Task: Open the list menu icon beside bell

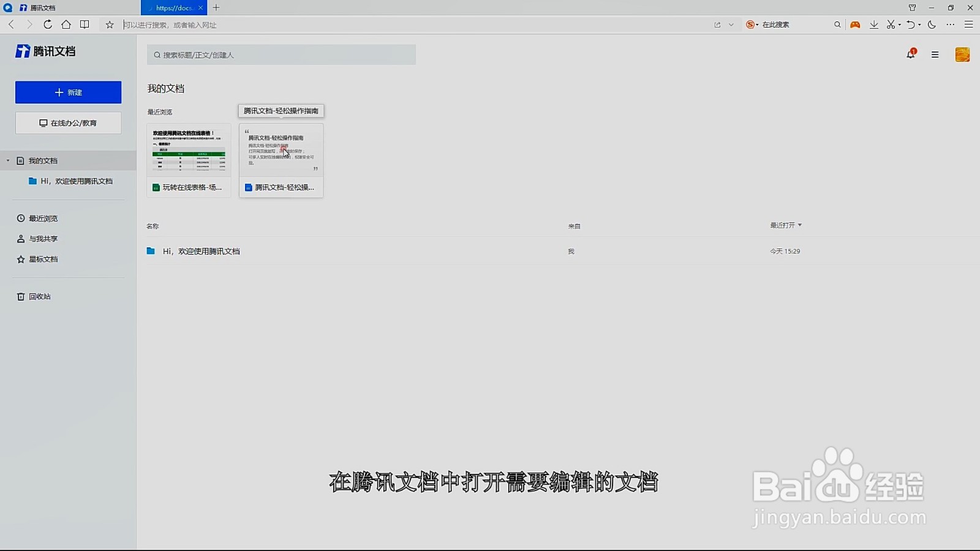Action: tap(935, 54)
